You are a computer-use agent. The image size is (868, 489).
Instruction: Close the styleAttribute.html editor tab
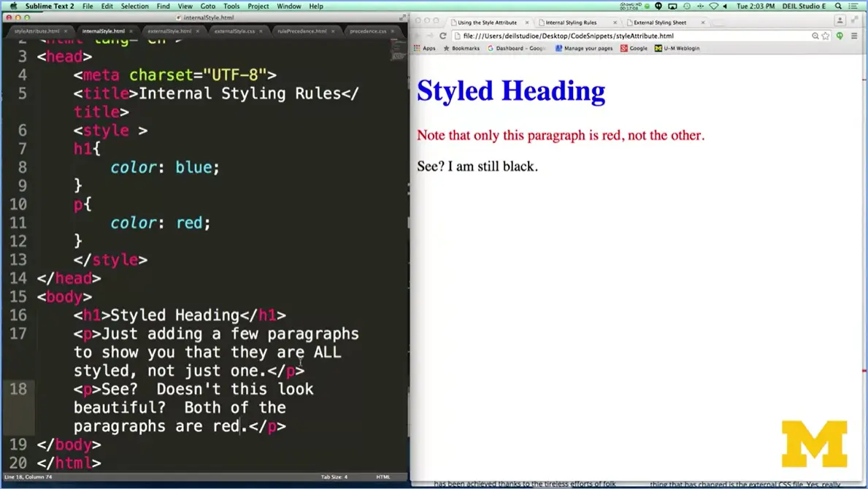(65, 31)
